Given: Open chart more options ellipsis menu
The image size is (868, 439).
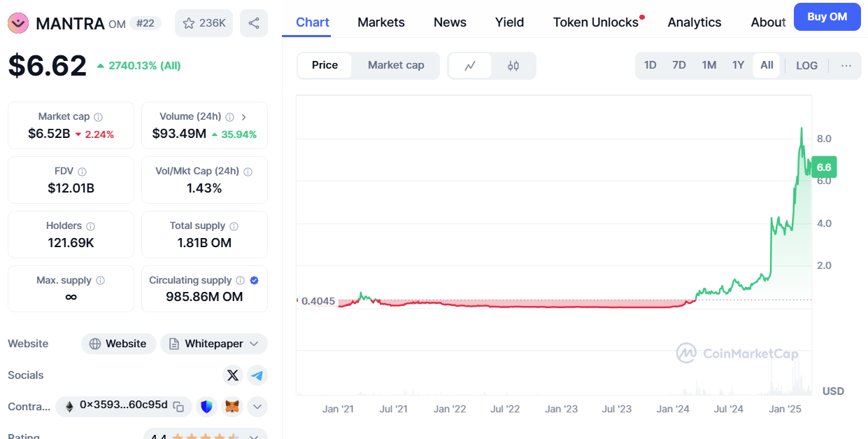Looking at the screenshot, I should 846,66.
